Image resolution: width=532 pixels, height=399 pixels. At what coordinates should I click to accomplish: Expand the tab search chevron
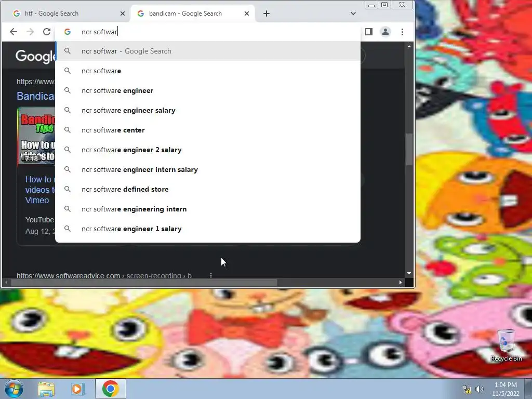click(353, 14)
